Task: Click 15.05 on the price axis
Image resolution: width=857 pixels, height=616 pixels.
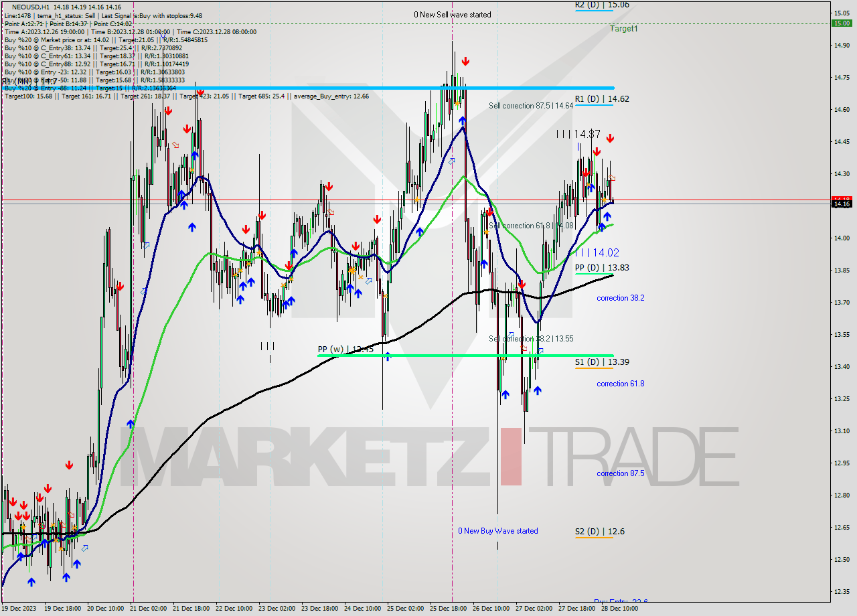Action: pyautogui.click(x=842, y=13)
